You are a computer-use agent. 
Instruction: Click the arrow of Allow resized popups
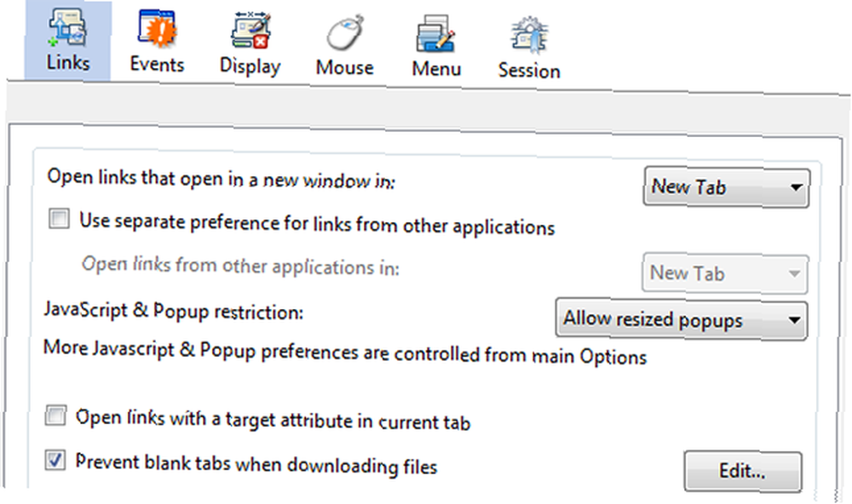(x=794, y=320)
